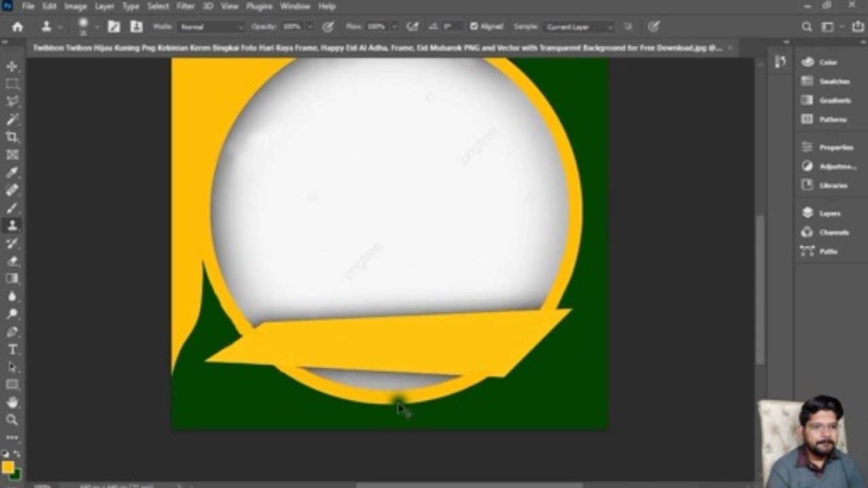Open the File menu
The image size is (868, 488).
28,6
